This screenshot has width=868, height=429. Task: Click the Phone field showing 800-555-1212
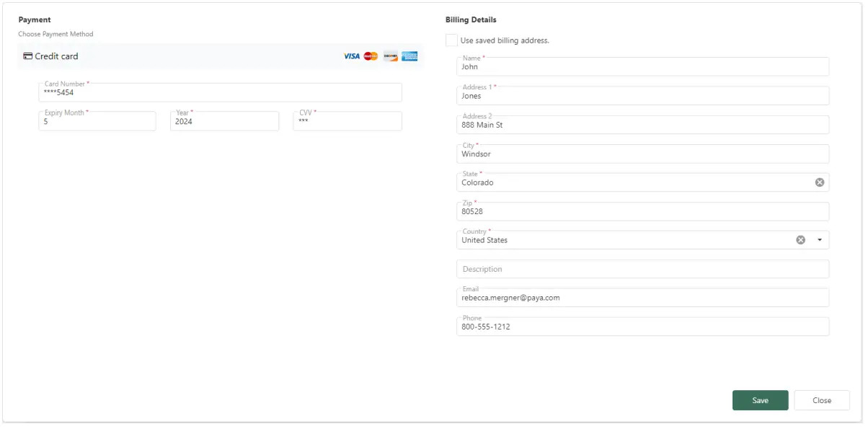(642, 326)
